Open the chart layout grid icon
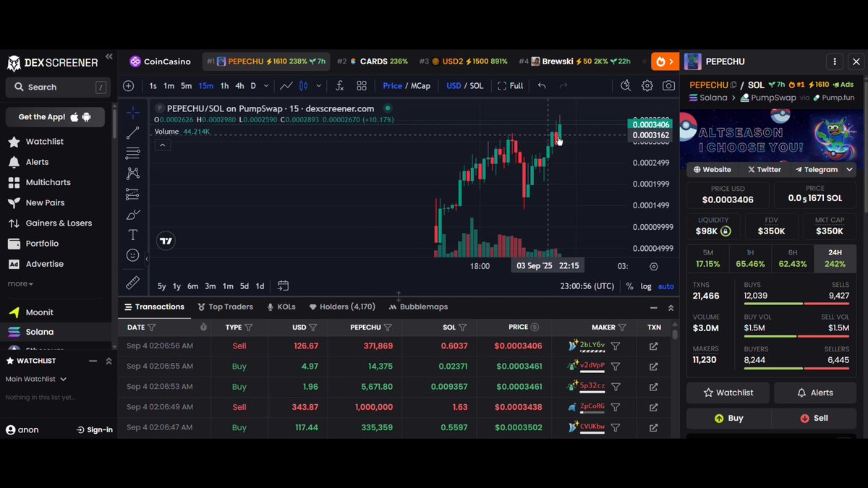Image resolution: width=868 pixels, height=488 pixels. [362, 86]
